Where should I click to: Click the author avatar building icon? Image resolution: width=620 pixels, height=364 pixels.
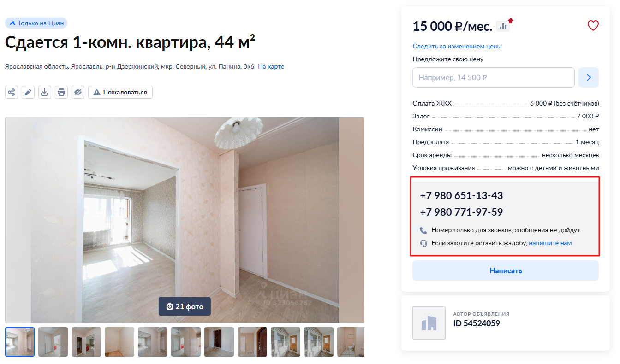click(429, 323)
